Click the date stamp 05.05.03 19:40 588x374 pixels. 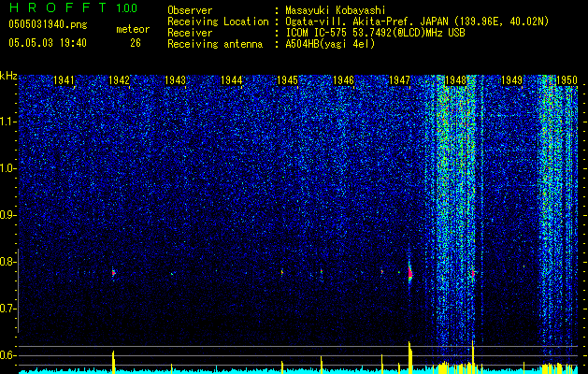coord(48,43)
